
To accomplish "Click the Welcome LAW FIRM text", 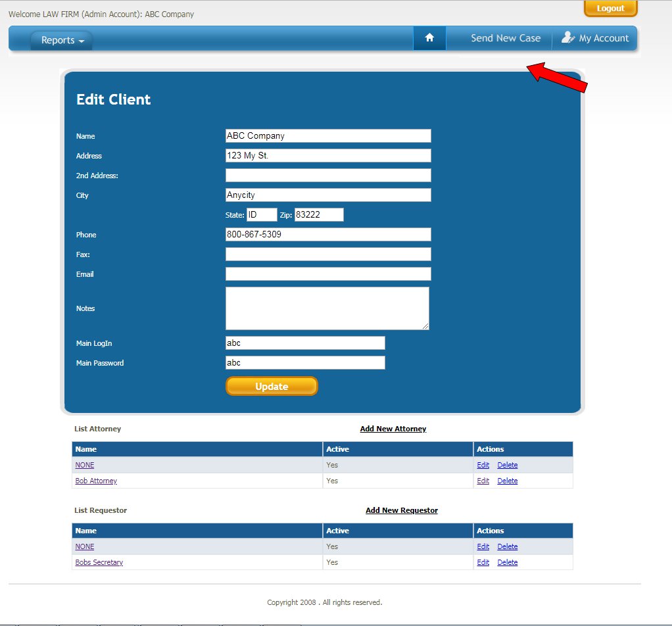I will click(x=101, y=14).
